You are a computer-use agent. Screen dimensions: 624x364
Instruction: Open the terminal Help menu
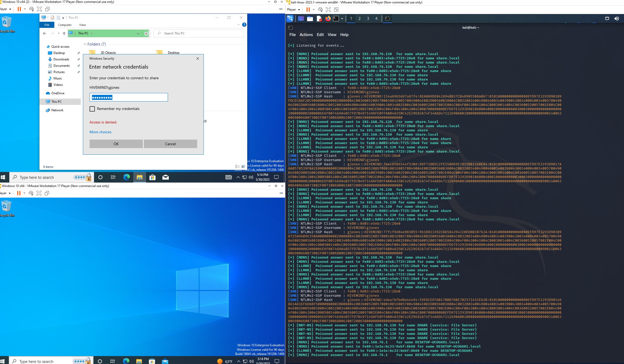[344, 35]
